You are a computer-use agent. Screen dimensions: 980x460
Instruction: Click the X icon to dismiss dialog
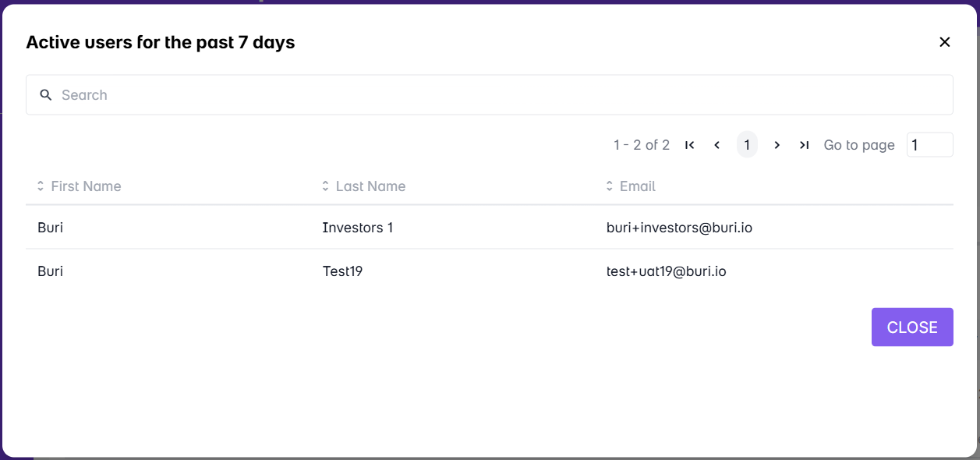[x=945, y=42]
